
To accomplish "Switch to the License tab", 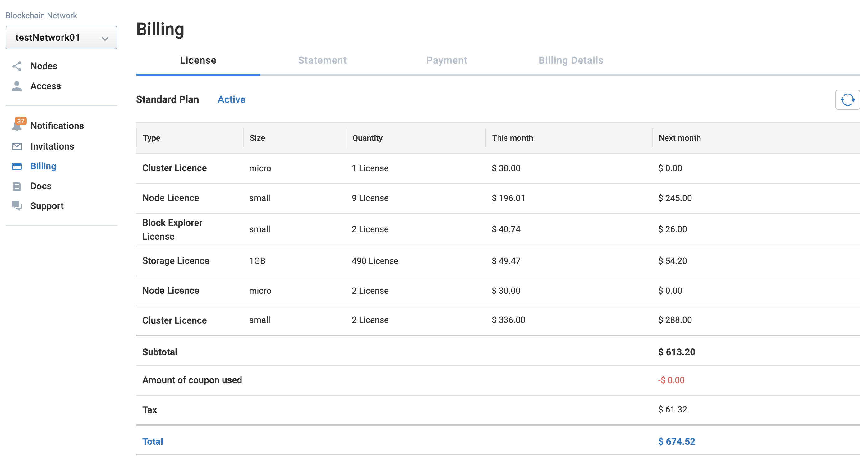I will tap(198, 60).
